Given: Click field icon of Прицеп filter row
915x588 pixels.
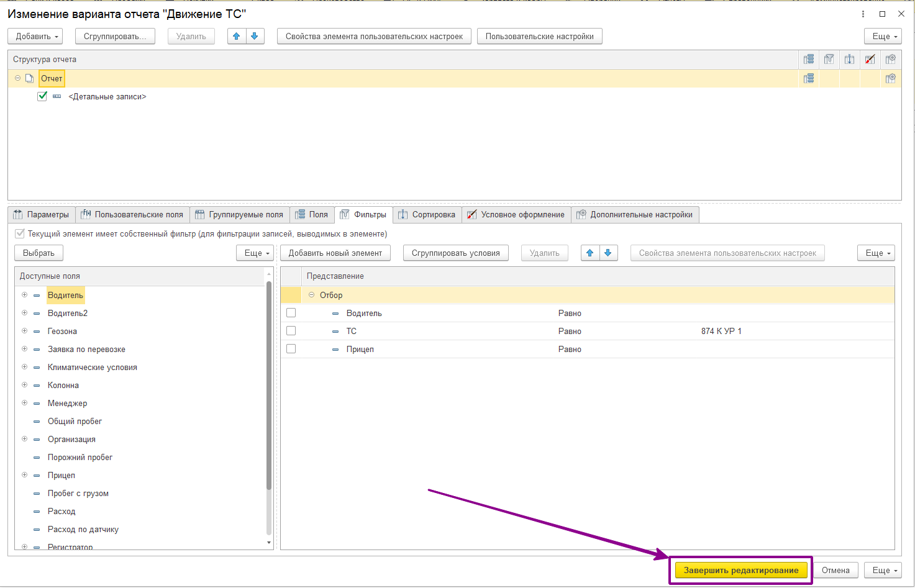Looking at the screenshot, I should (335, 350).
